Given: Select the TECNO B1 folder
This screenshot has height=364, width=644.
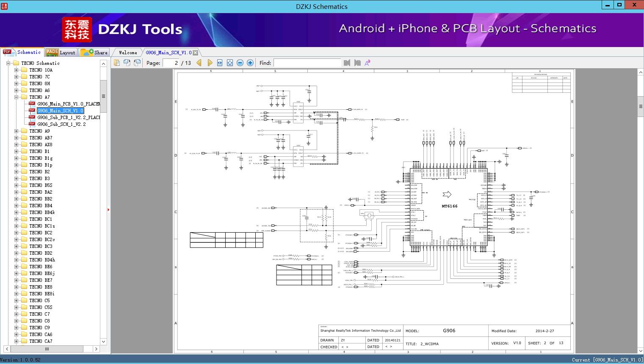Looking at the screenshot, I should (x=39, y=151).
